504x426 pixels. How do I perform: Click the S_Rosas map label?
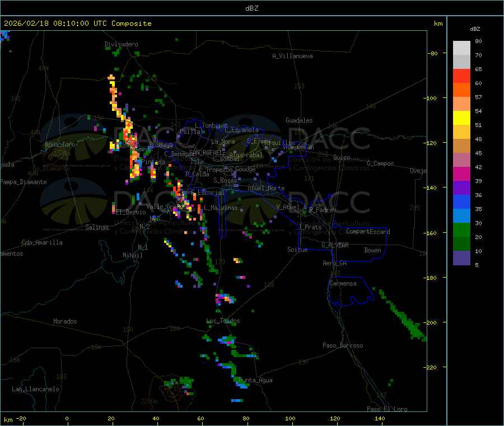(x=225, y=180)
